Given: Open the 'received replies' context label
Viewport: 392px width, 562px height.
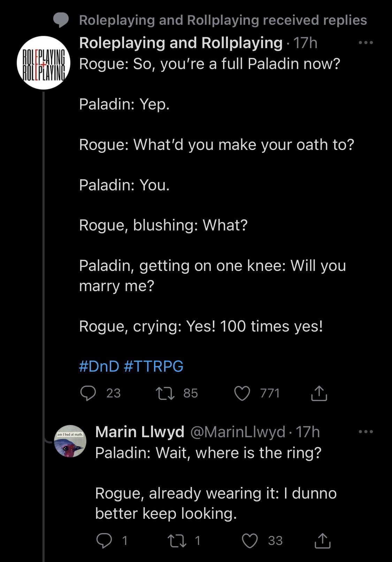Looking at the screenshot, I should pyautogui.click(x=223, y=20).
